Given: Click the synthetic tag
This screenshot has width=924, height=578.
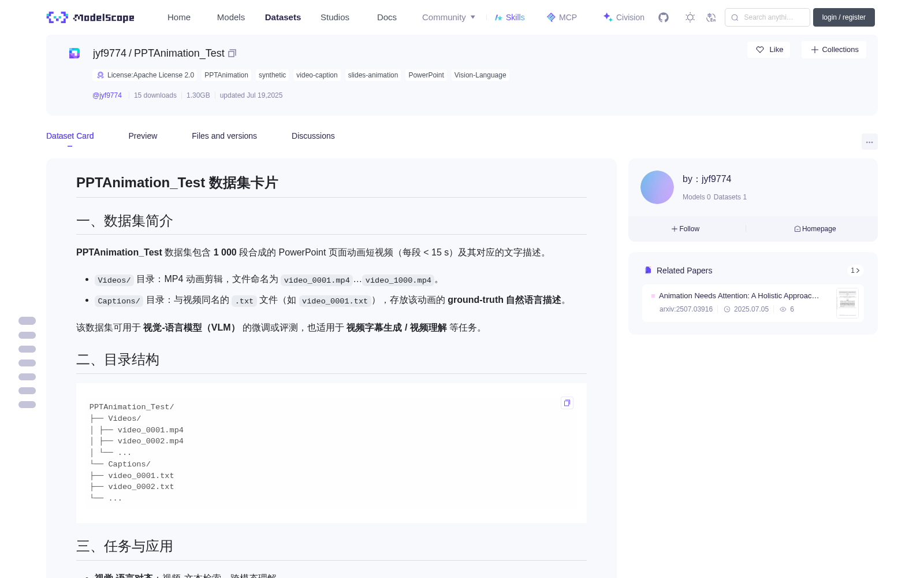Looking at the screenshot, I should [272, 75].
